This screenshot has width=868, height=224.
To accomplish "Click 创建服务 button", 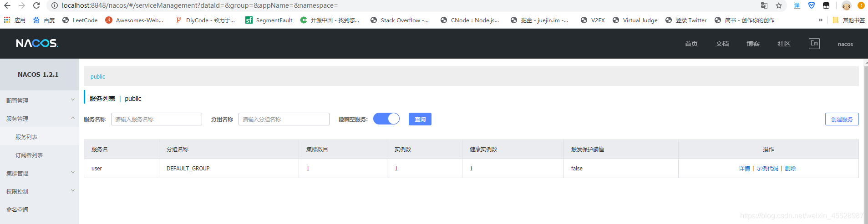I will tap(842, 119).
